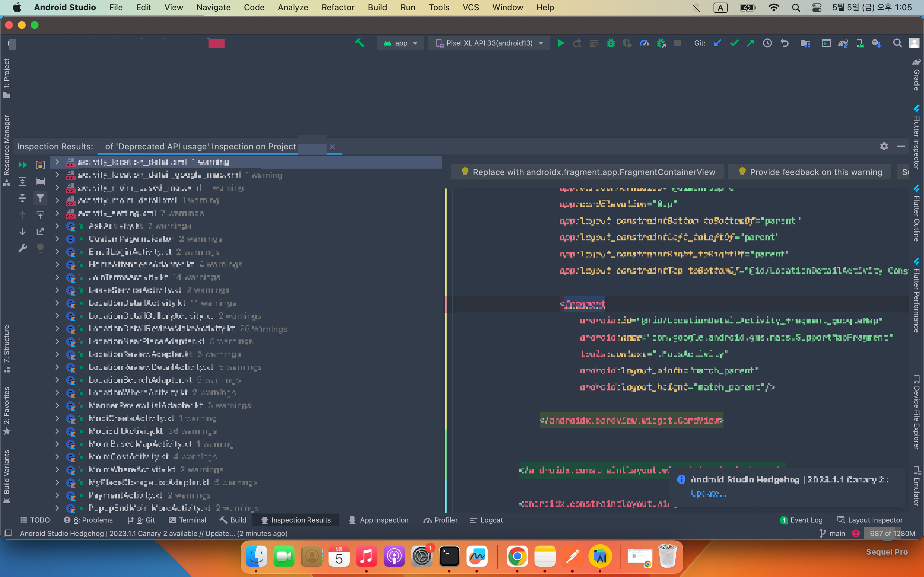Click the Make Project hammer icon
Viewport: 924px width, 577px height.
(x=359, y=43)
